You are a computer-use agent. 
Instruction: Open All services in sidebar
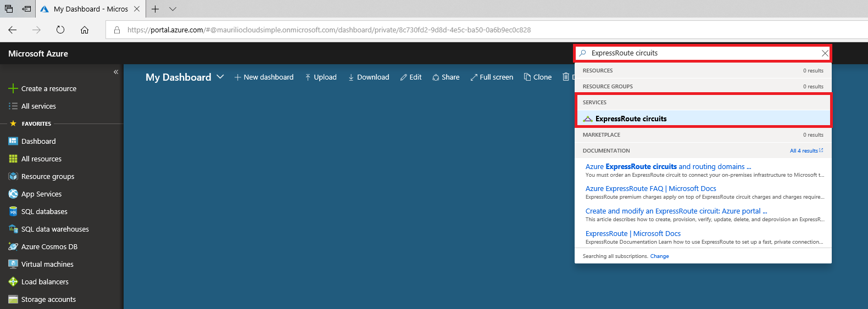38,106
